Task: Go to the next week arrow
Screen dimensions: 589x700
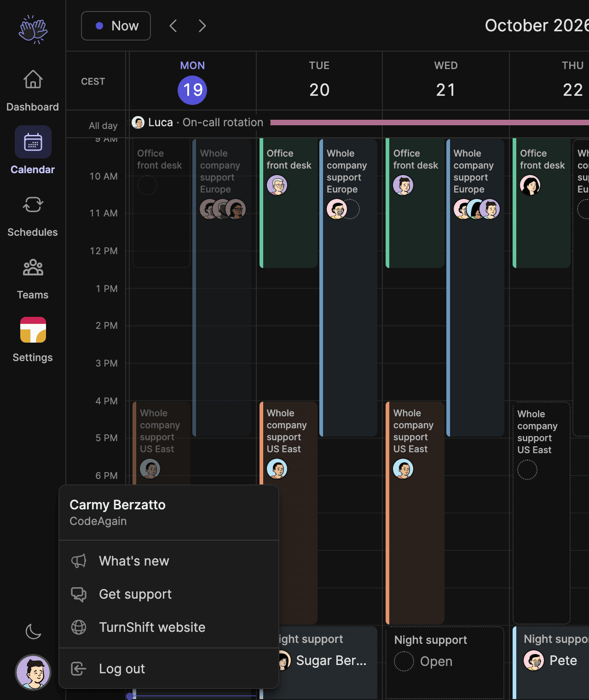Action: tap(202, 26)
